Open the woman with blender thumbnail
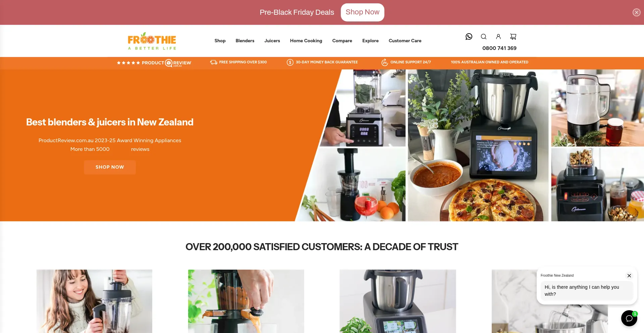This screenshot has width=644, height=333. coord(94,301)
